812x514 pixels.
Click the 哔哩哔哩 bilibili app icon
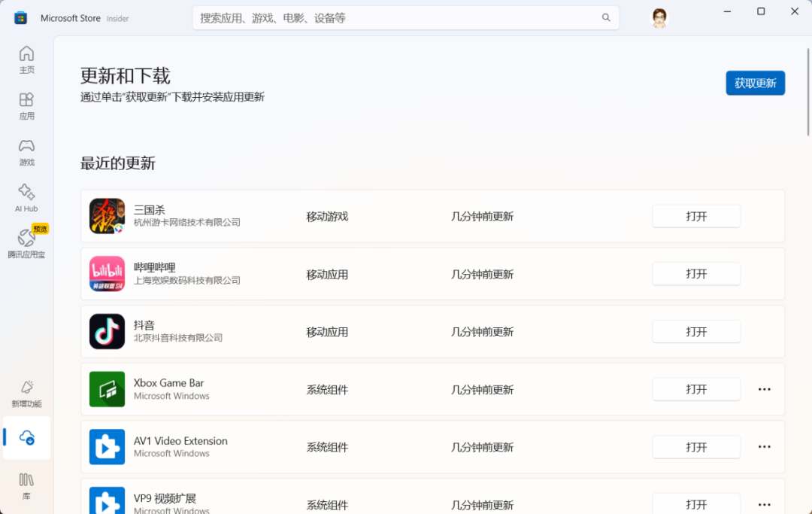[x=108, y=274]
